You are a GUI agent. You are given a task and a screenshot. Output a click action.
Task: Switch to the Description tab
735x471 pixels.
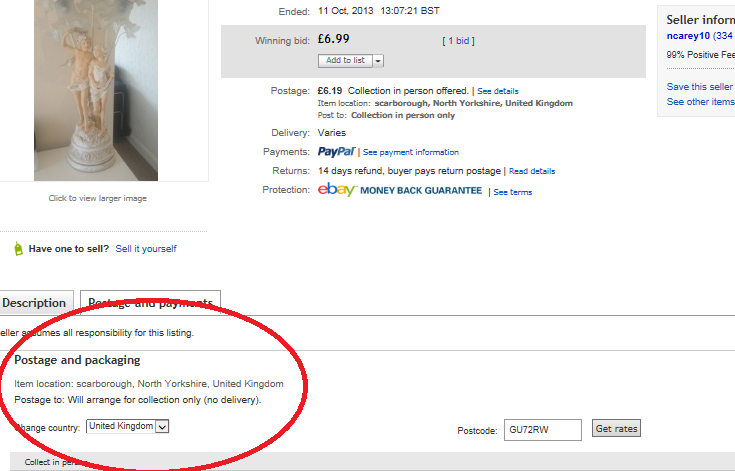click(x=36, y=303)
